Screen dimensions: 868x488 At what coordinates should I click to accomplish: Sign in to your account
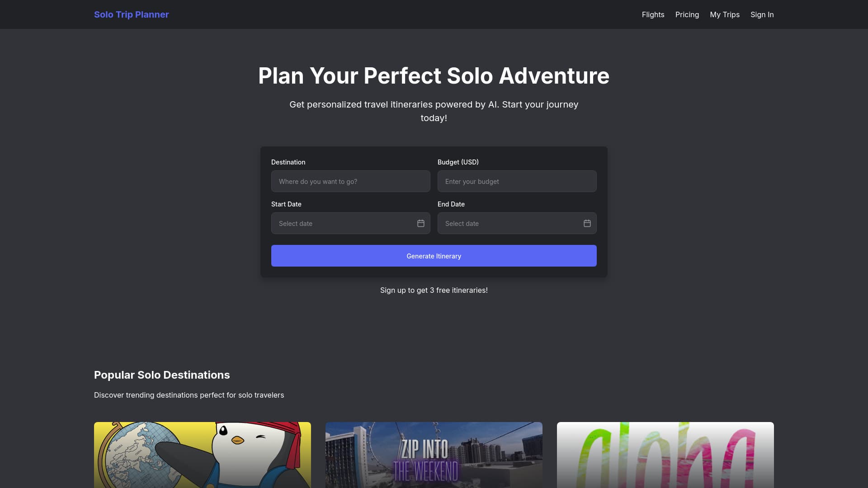coord(762,14)
